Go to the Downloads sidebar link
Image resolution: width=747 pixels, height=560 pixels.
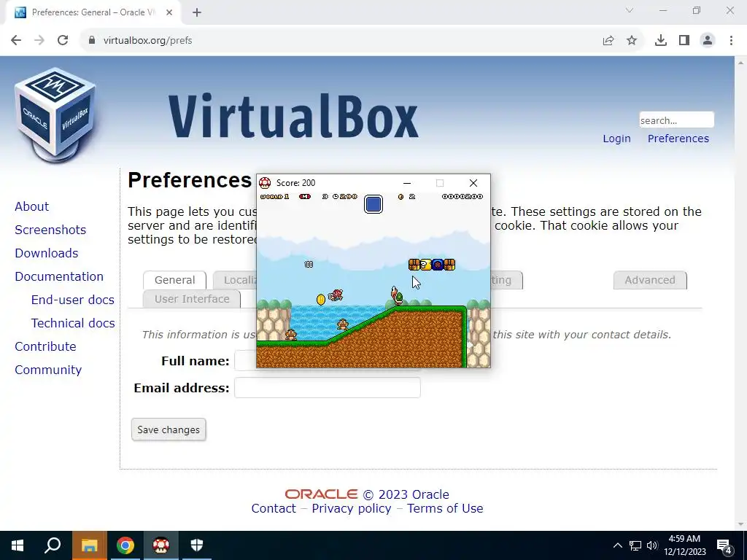point(47,253)
